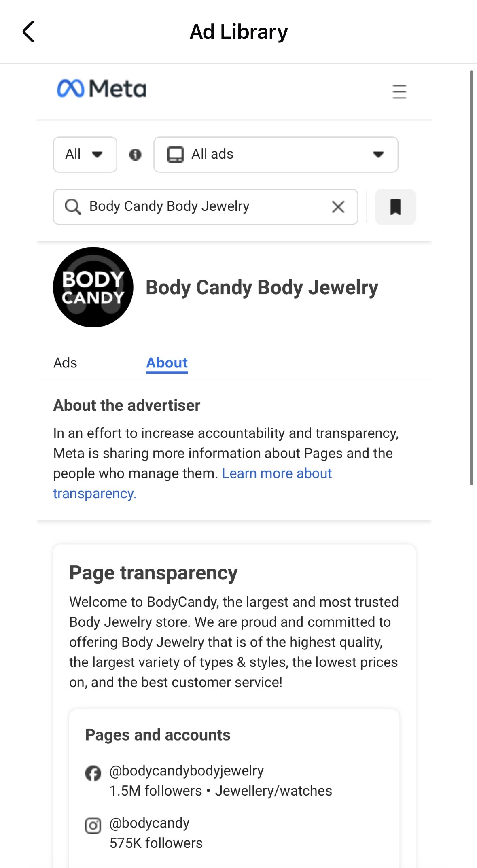Open Learn more about transparency link
Viewport: 477px width, 868px height.
tap(193, 483)
